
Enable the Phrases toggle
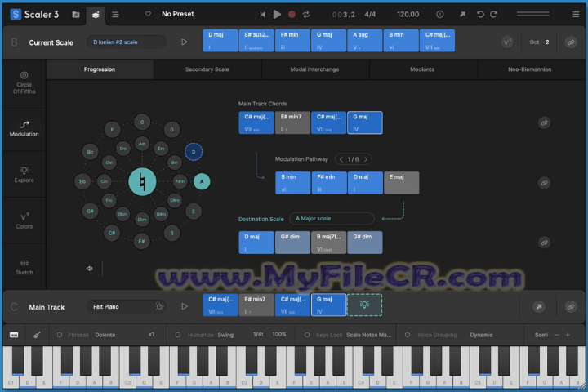[60, 335]
